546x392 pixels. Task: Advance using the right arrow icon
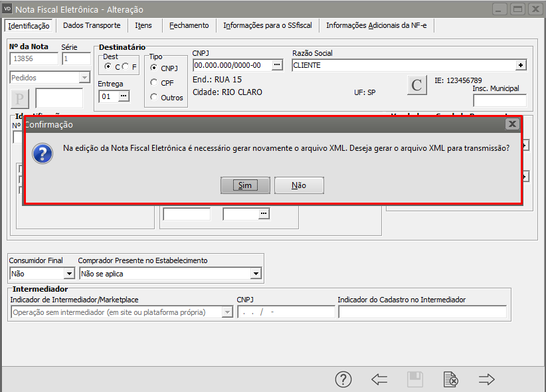[x=487, y=379]
